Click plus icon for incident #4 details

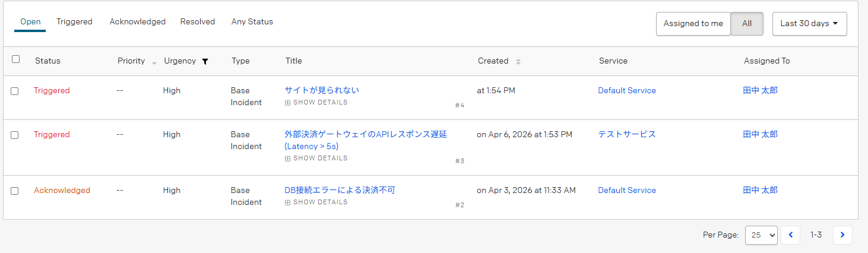[288, 103]
